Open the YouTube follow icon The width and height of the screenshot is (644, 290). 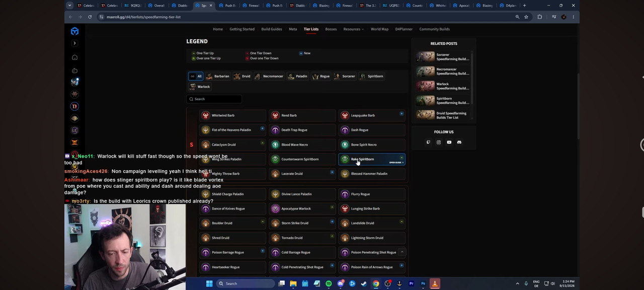pos(449,142)
